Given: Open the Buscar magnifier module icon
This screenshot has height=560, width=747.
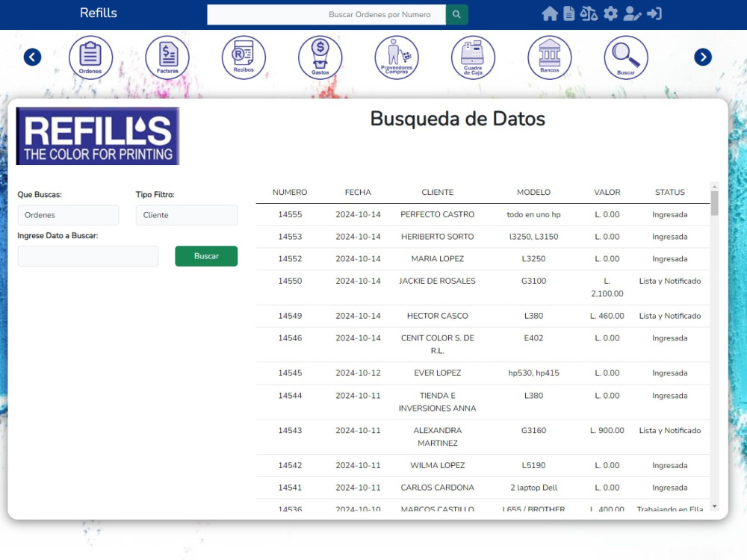Looking at the screenshot, I should coord(626,57).
